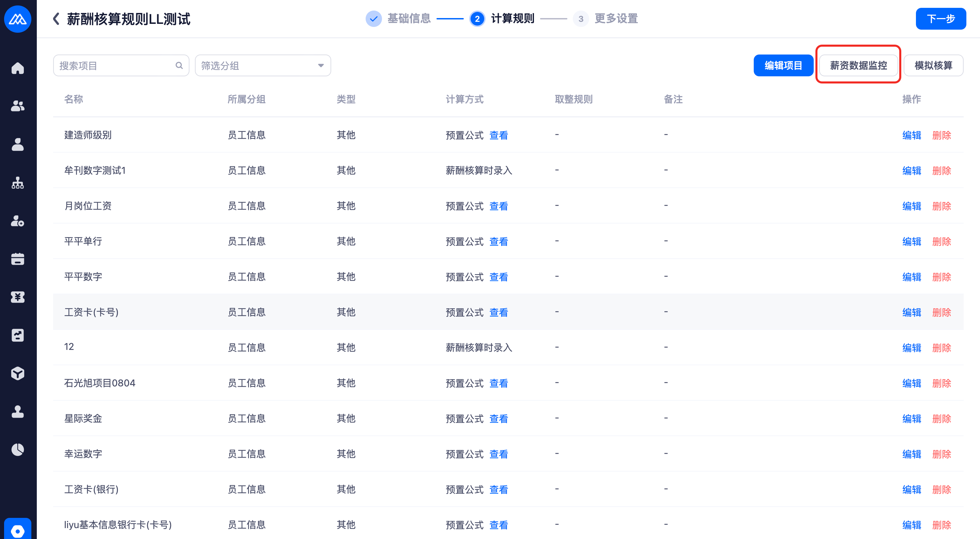Edit the 工资卡(银行) row

[912, 489]
